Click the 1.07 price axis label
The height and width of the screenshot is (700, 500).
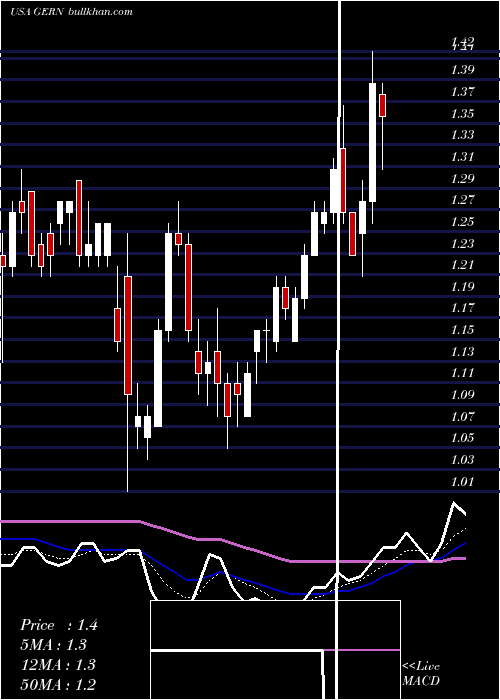pos(462,417)
